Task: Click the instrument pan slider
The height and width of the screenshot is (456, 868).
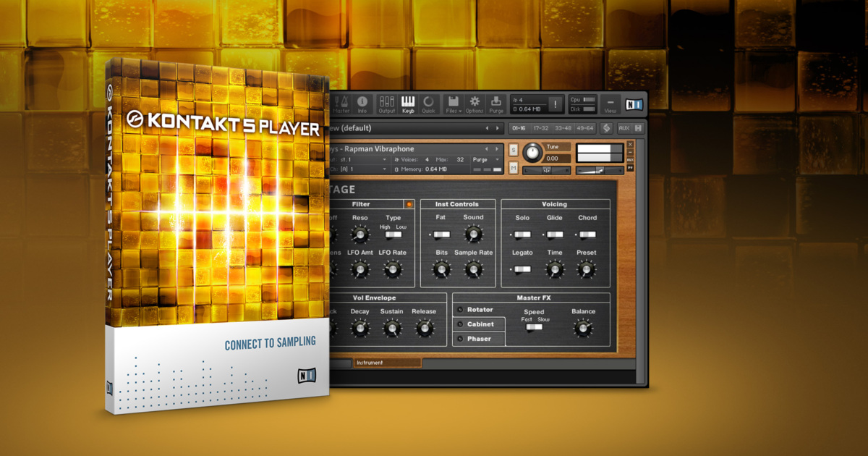Action: (x=546, y=170)
